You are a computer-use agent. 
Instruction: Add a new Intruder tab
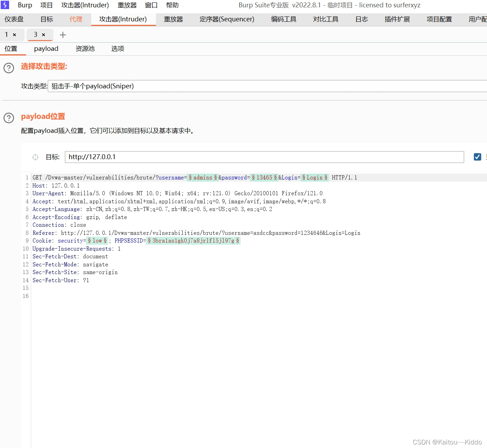pos(63,35)
